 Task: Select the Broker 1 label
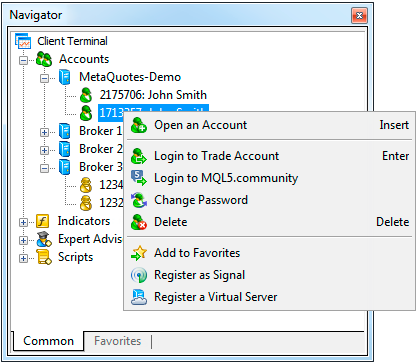(x=101, y=131)
